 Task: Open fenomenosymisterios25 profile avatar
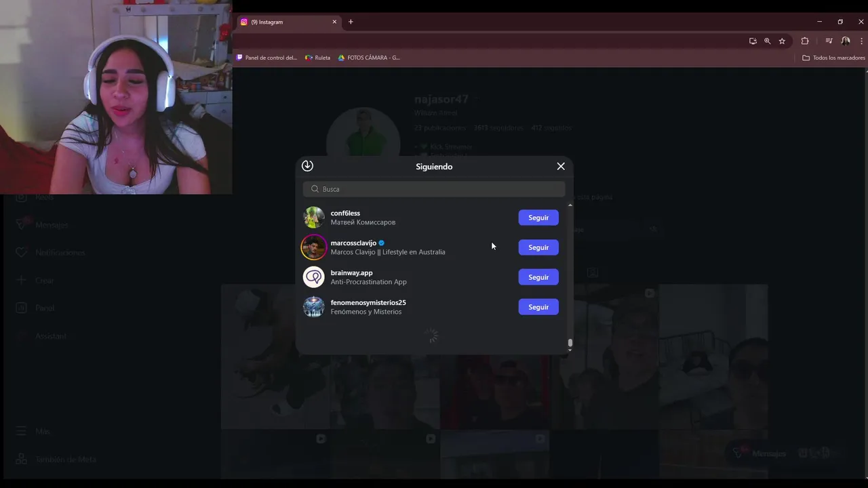[x=313, y=307]
